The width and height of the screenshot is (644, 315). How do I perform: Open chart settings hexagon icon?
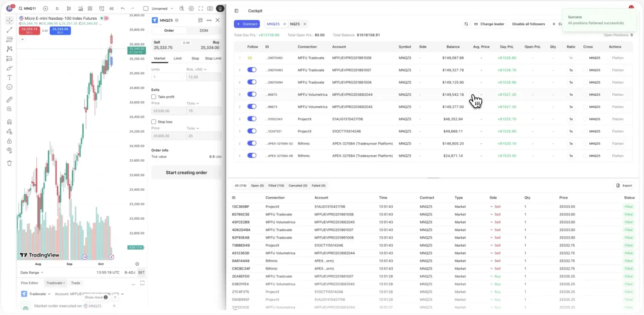coord(191,8)
